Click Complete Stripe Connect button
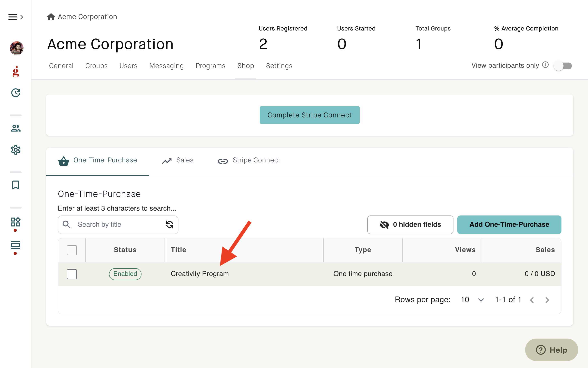 [x=310, y=115]
